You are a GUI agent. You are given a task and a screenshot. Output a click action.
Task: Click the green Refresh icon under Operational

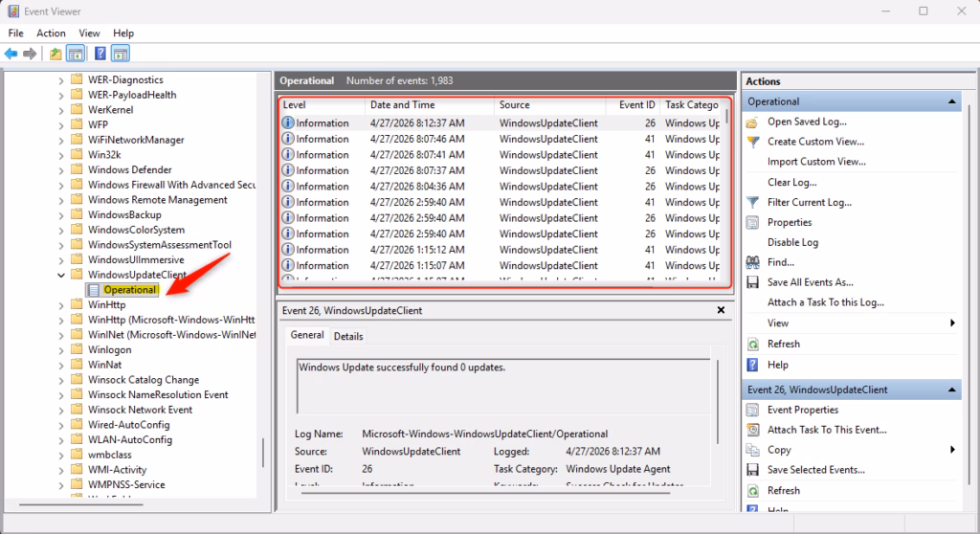(x=753, y=345)
